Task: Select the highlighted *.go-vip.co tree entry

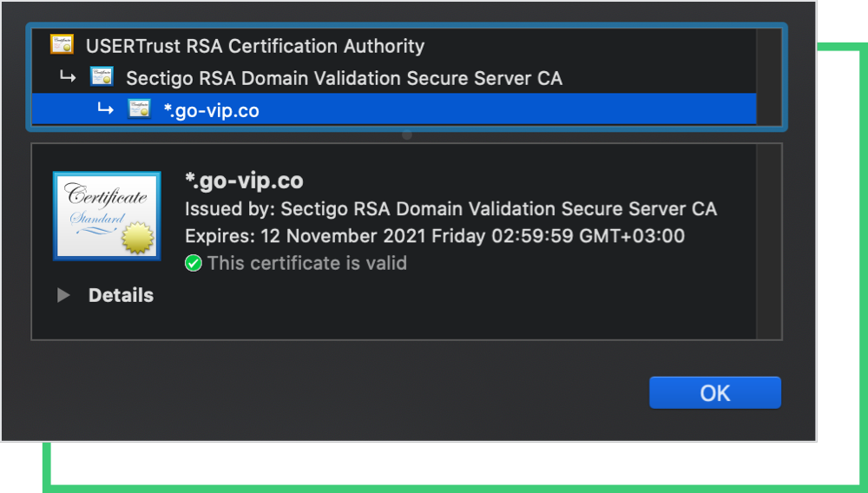Action: click(211, 110)
